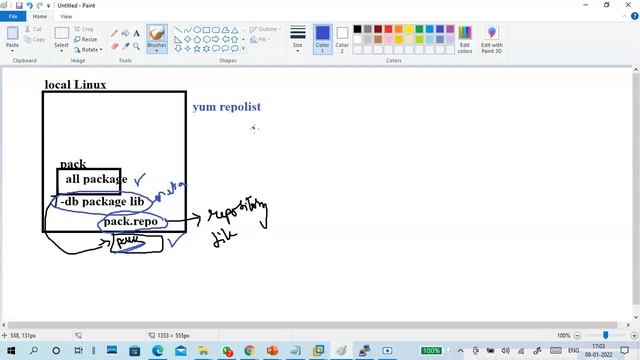Pick the Oval shape
The width and height of the screenshot is (640, 360).
[197, 30]
